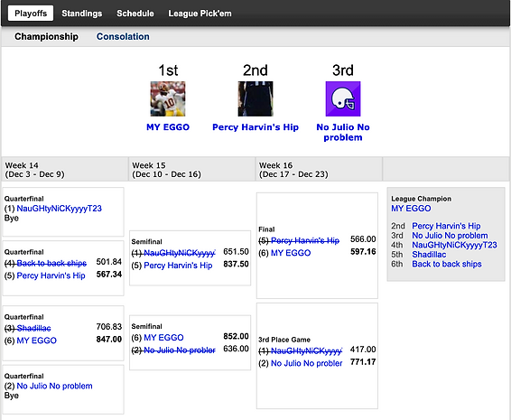Viewport: 511px width, 420px height.
Task: Click the Week 15 column header
Action: point(191,170)
